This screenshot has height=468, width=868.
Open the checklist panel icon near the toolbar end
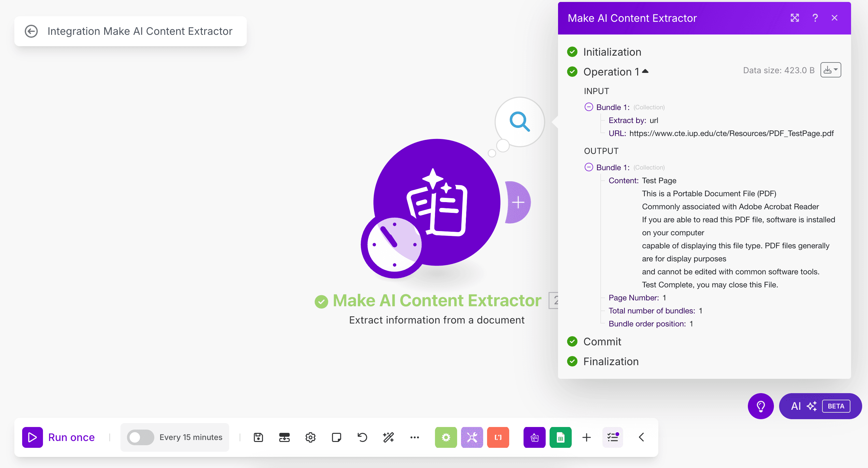click(613, 437)
